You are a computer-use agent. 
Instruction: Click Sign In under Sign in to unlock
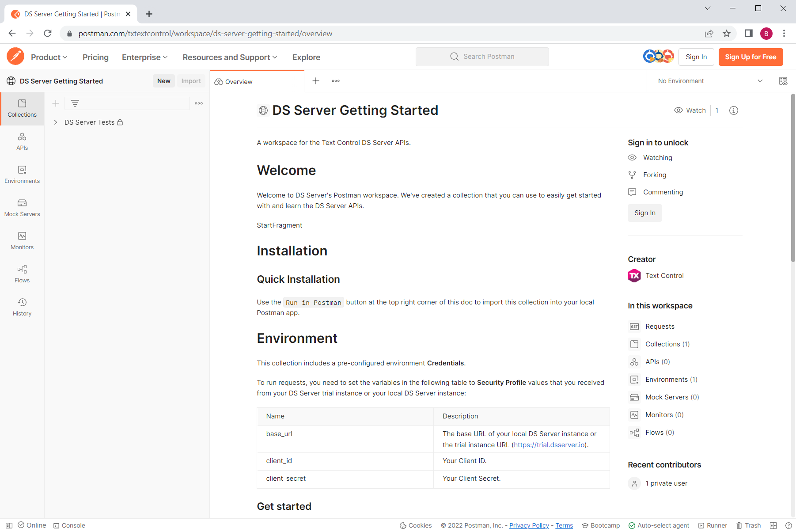point(645,213)
